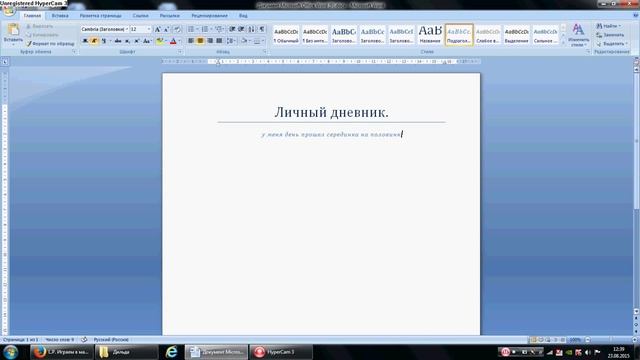Open the Ссылки tab
The image size is (640, 360).
click(x=140, y=16)
